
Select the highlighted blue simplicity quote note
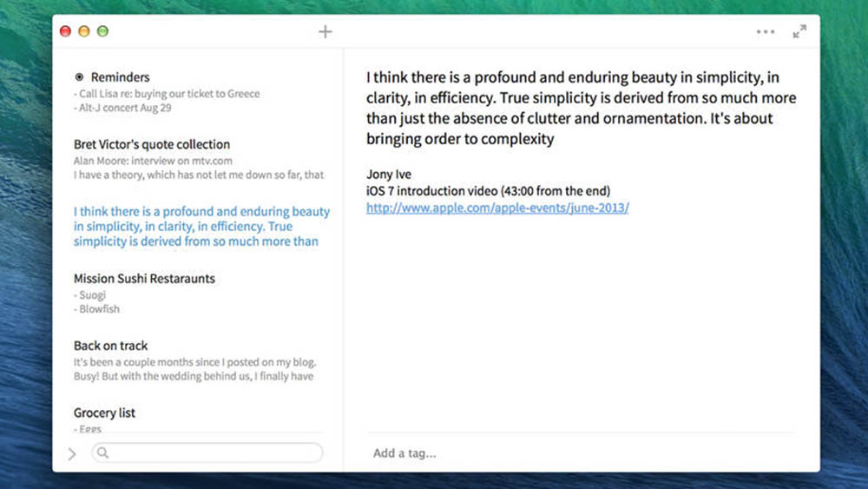201,226
